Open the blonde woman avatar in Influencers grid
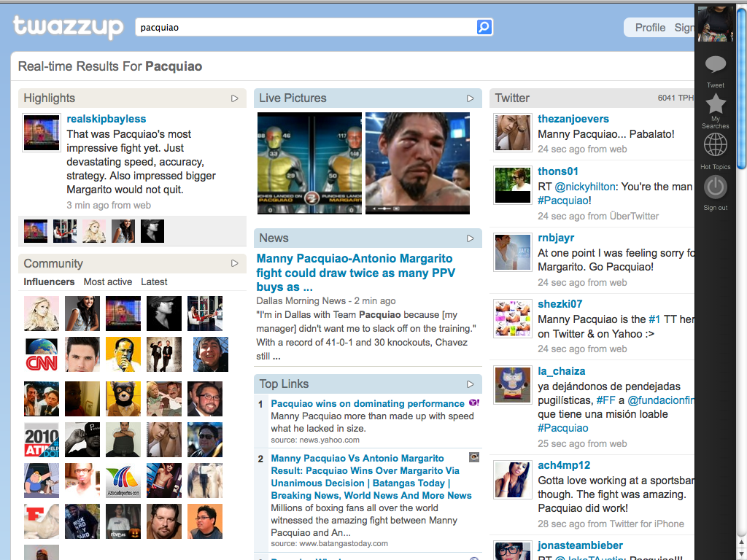 pyautogui.click(x=42, y=314)
